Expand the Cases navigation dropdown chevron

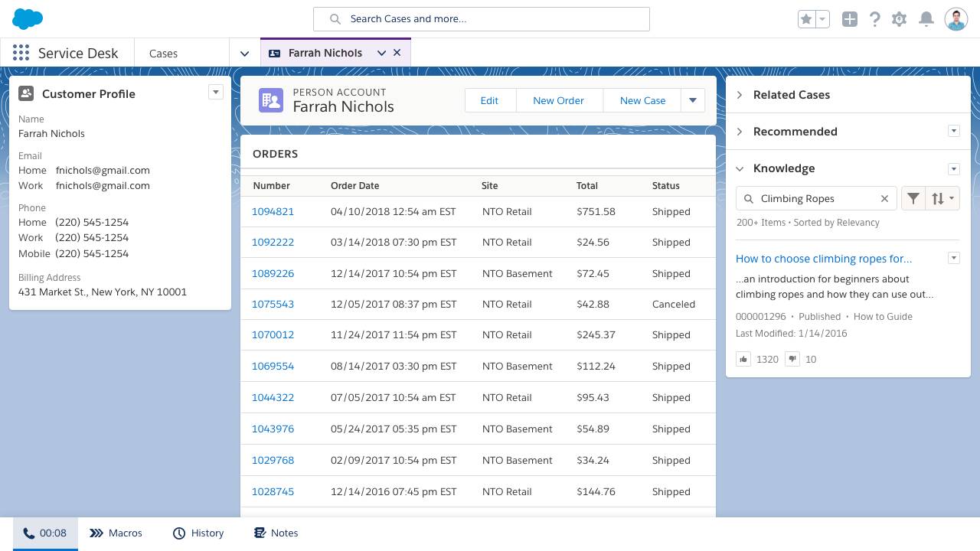244,53
